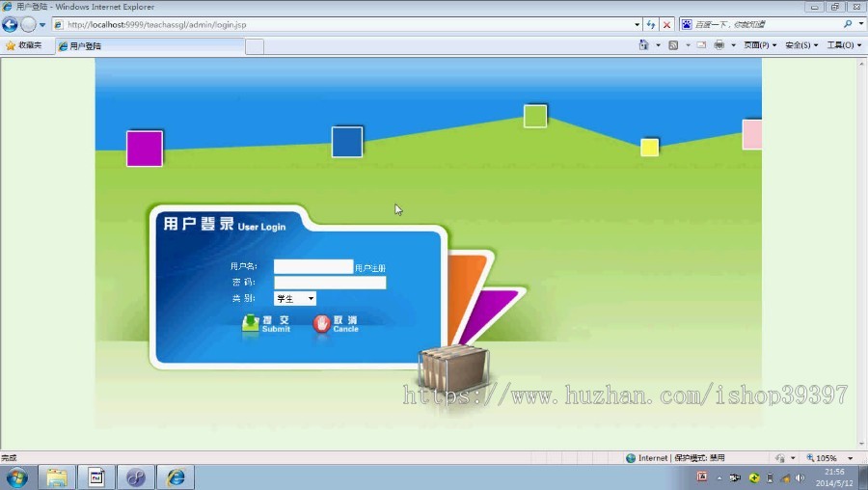
Task: Select the 用户登陆 browser tab
Action: click(x=149, y=46)
